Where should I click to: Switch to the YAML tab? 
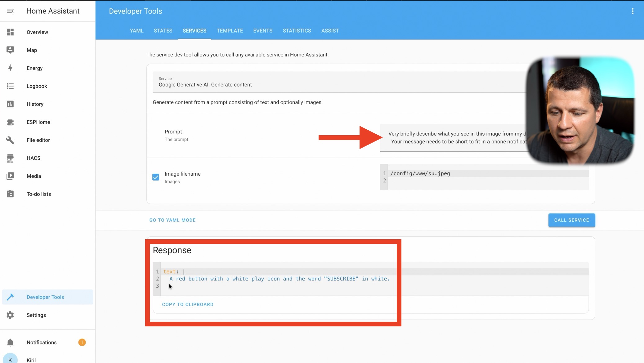[137, 30]
